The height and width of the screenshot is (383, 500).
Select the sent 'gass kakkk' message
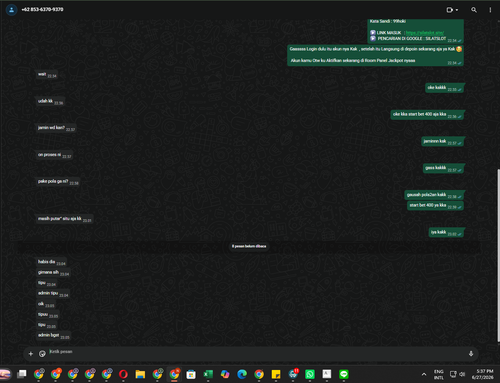pyautogui.click(x=444, y=168)
